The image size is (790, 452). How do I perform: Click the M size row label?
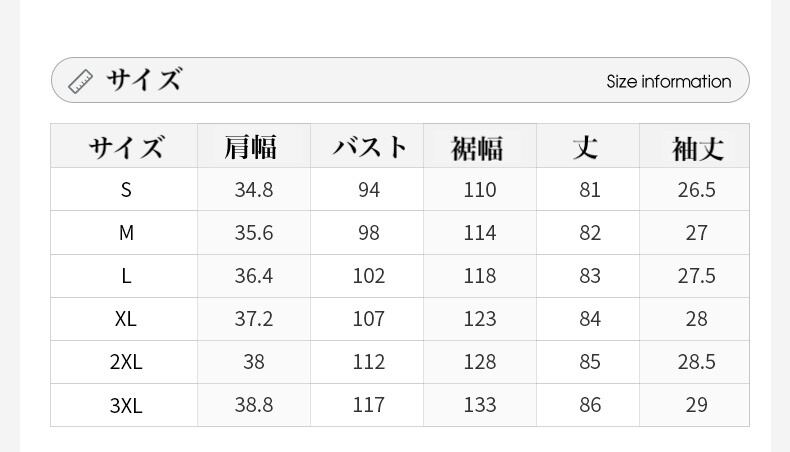coord(126,233)
